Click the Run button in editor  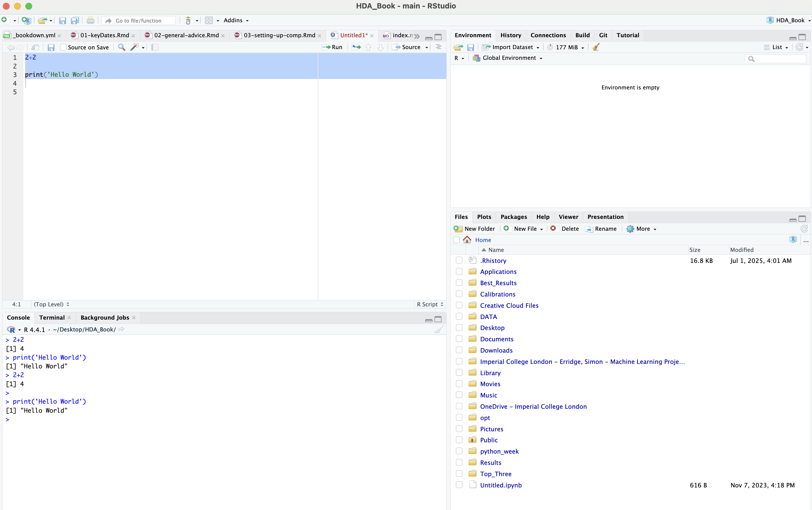click(x=332, y=47)
